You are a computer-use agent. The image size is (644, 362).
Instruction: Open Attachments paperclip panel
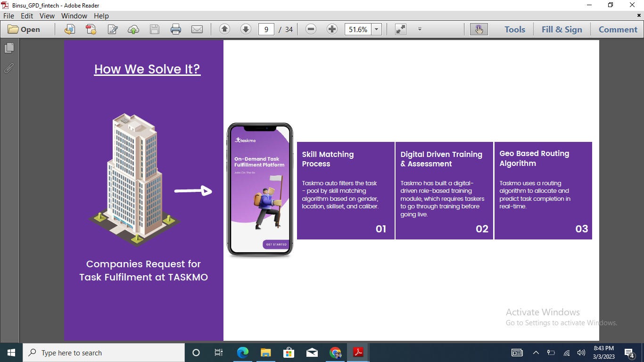(9, 68)
